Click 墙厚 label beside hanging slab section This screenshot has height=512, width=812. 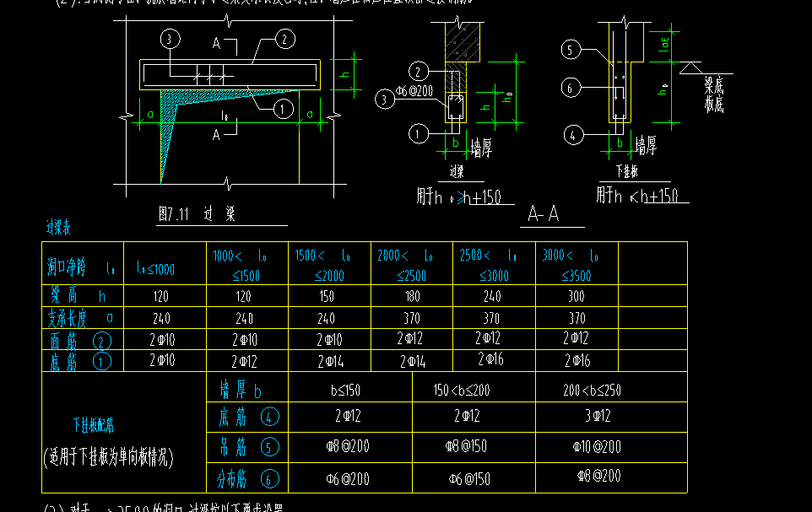point(646,146)
